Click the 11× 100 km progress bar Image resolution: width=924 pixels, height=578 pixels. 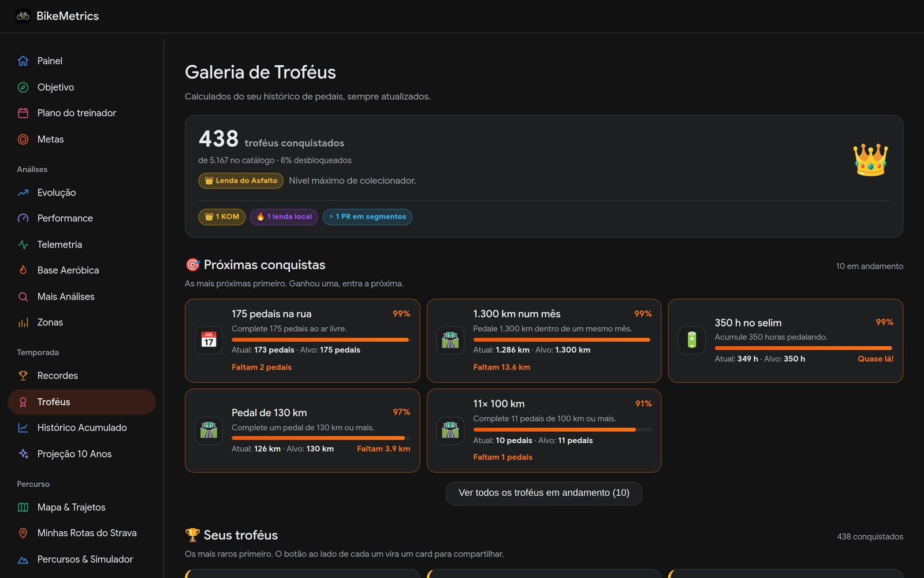click(x=562, y=429)
